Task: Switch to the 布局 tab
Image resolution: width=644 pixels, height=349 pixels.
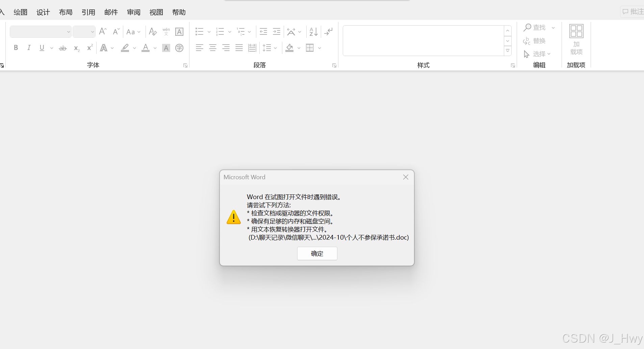Action: [66, 12]
